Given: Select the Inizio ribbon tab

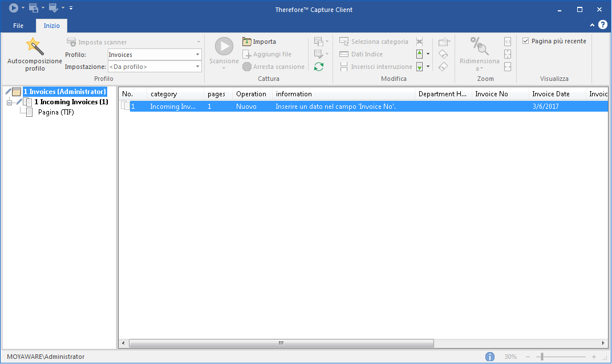Looking at the screenshot, I should pos(51,25).
